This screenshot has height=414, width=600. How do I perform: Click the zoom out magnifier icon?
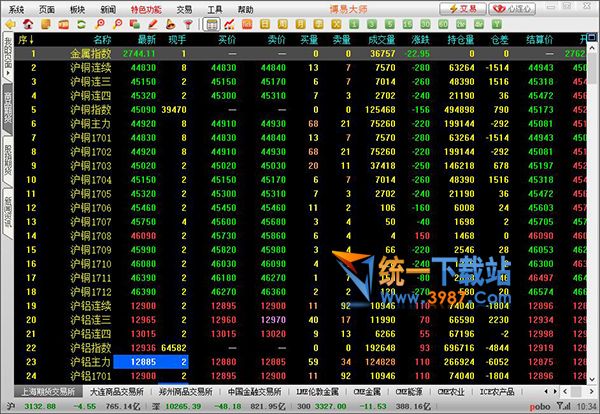click(117, 24)
